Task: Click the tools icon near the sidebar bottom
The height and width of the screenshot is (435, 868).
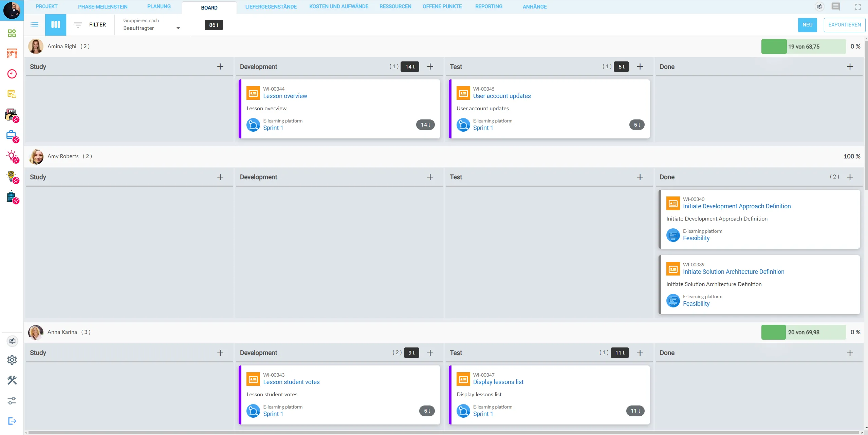Action: [x=12, y=380]
